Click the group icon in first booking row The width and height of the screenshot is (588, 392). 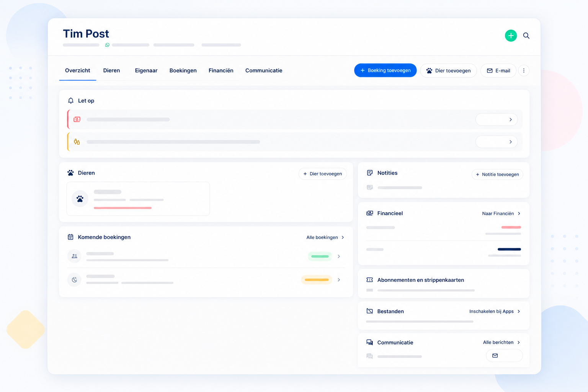[x=75, y=256]
